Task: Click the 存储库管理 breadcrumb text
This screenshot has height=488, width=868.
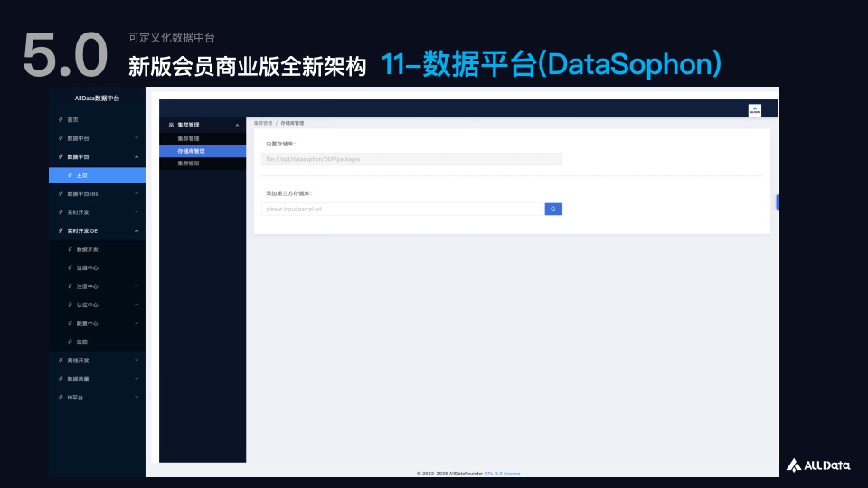Action: tap(292, 124)
